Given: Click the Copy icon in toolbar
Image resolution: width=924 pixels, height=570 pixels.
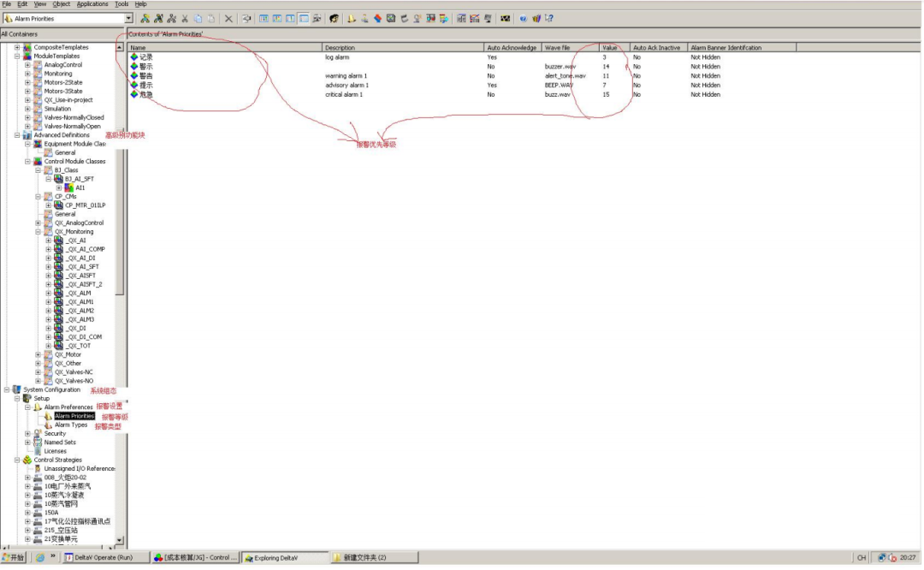Looking at the screenshot, I should [x=198, y=18].
